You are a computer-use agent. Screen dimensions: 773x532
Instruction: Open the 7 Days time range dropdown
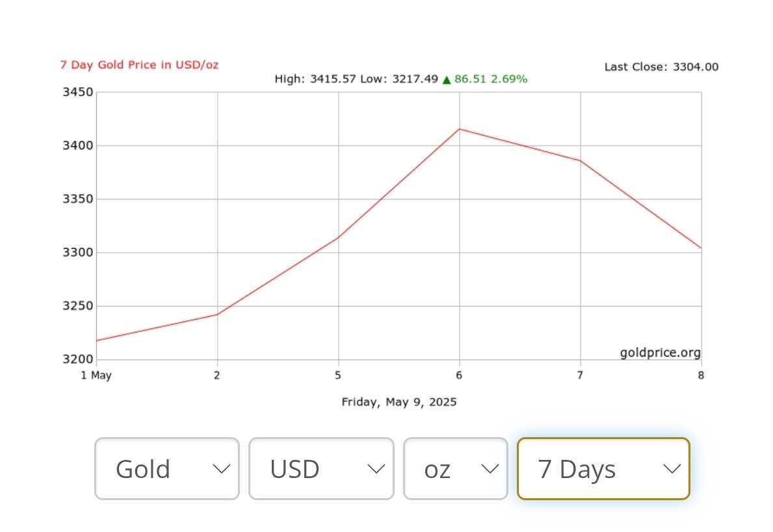click(x=603, y=468)
